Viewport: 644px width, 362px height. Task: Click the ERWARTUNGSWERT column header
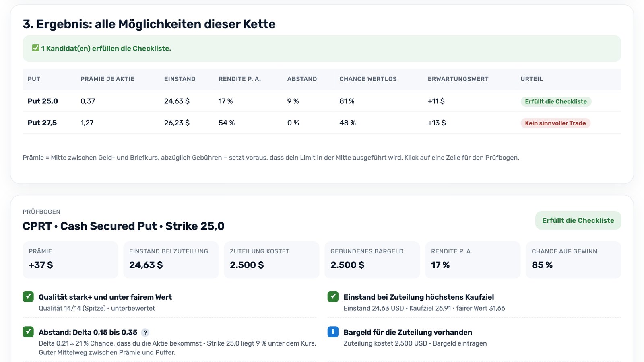pos(458,79)
